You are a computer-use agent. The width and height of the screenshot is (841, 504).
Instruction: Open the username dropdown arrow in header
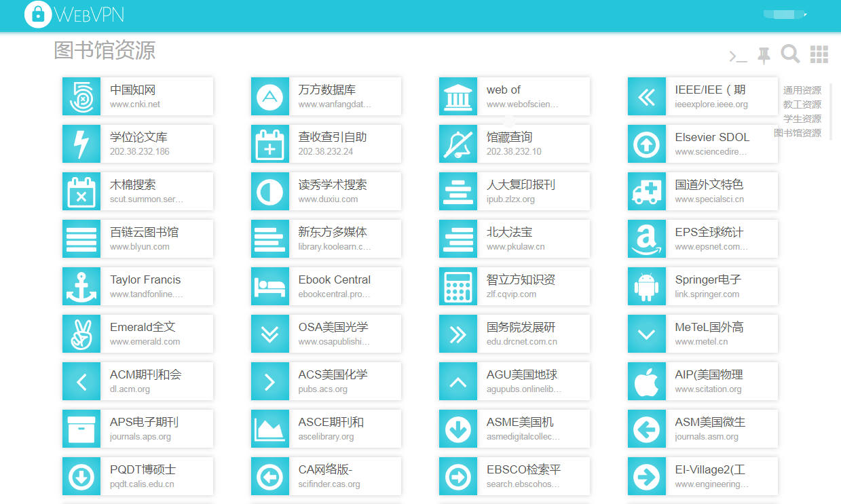click(x=805, y=14)
